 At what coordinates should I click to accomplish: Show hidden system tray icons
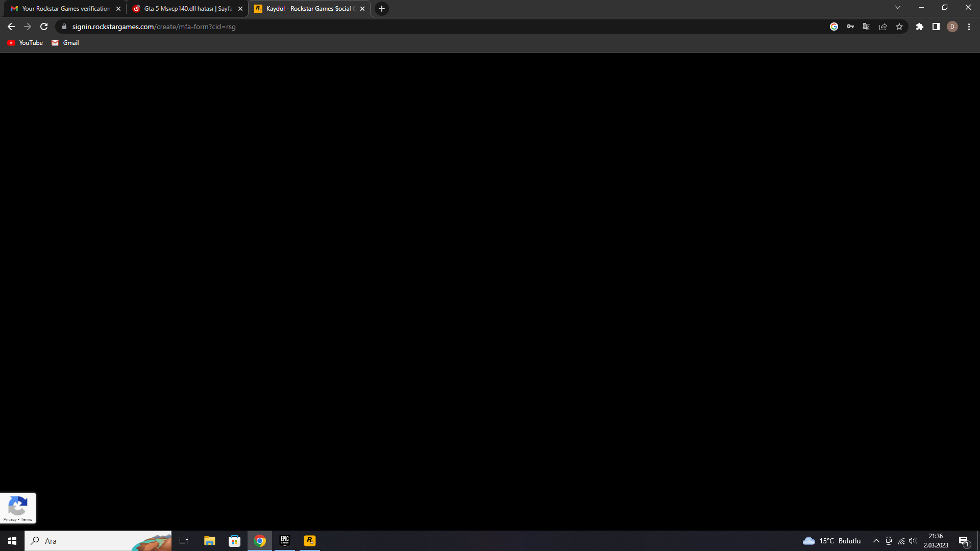click(876, 541)
